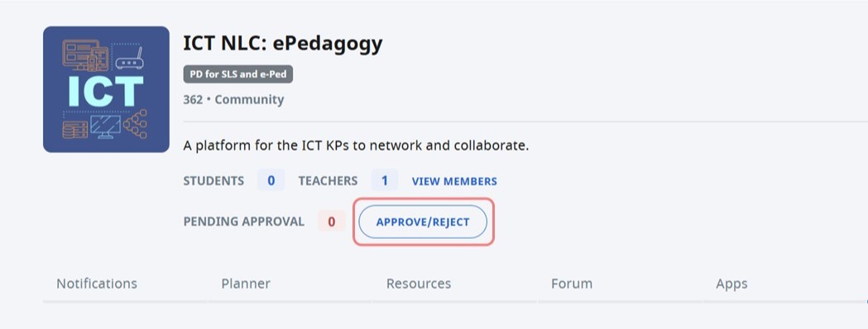The height and width of the screenshot is (329, 868).
Task: Click the 362 Community label
Action: (x=233, y=100)
